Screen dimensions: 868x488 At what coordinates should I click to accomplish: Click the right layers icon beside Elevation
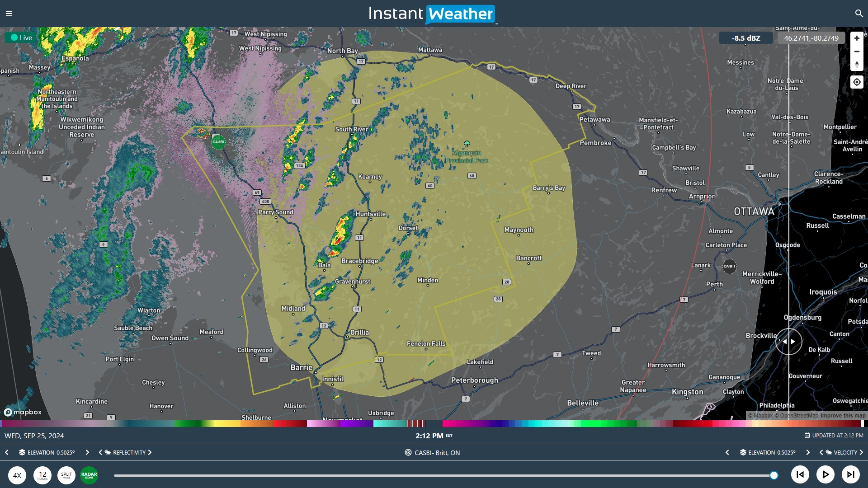coord(743,452)
